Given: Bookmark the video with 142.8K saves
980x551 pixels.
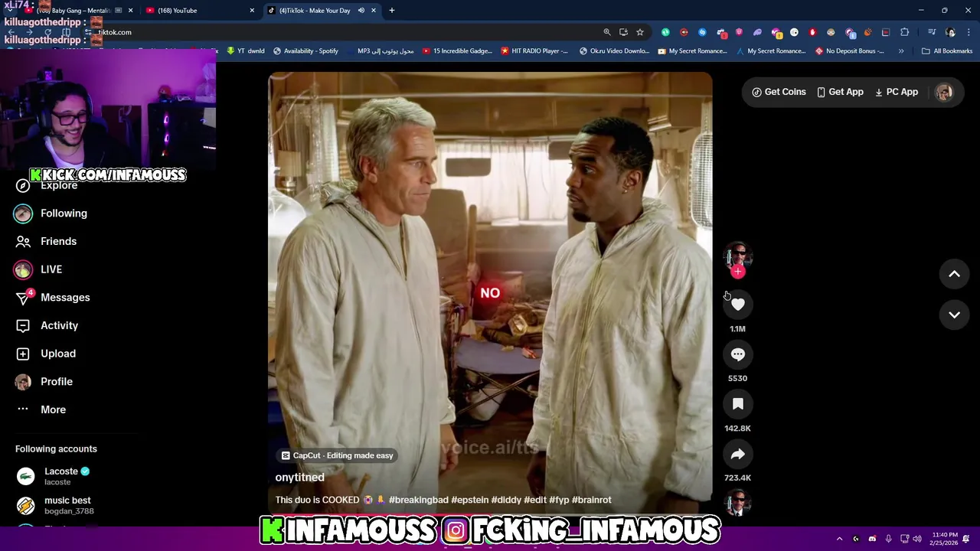Looking at the screenshot, I should point(737,404).
